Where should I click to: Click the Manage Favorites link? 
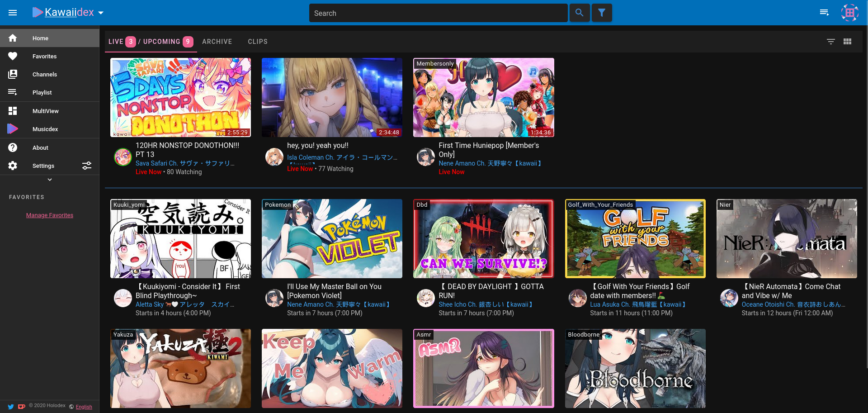[x=50, y=215]
